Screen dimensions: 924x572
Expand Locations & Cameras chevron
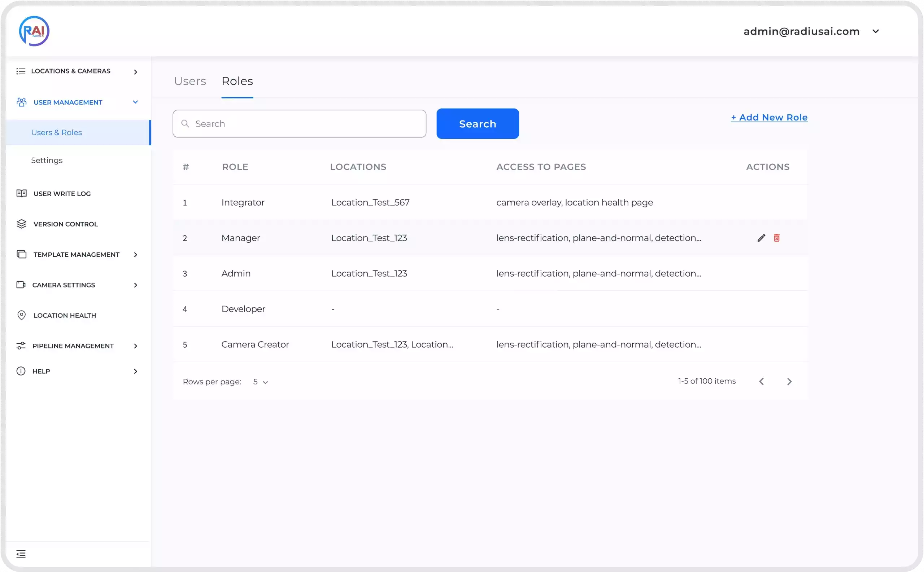(135, 72)
